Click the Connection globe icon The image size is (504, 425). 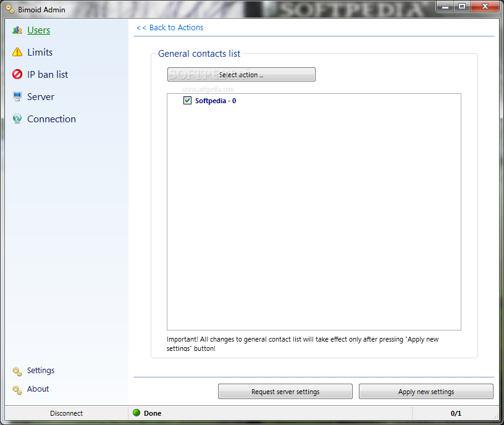point(17,119)
